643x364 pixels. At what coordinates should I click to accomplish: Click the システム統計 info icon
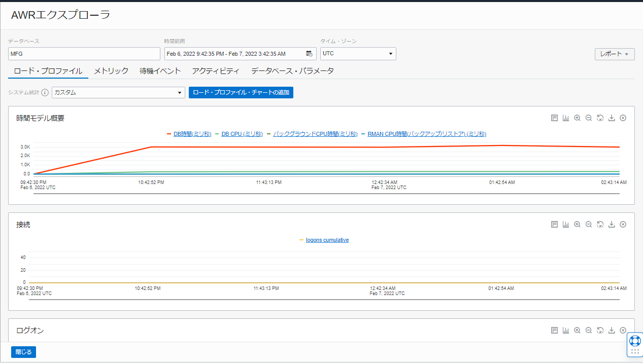coord(45,93)
